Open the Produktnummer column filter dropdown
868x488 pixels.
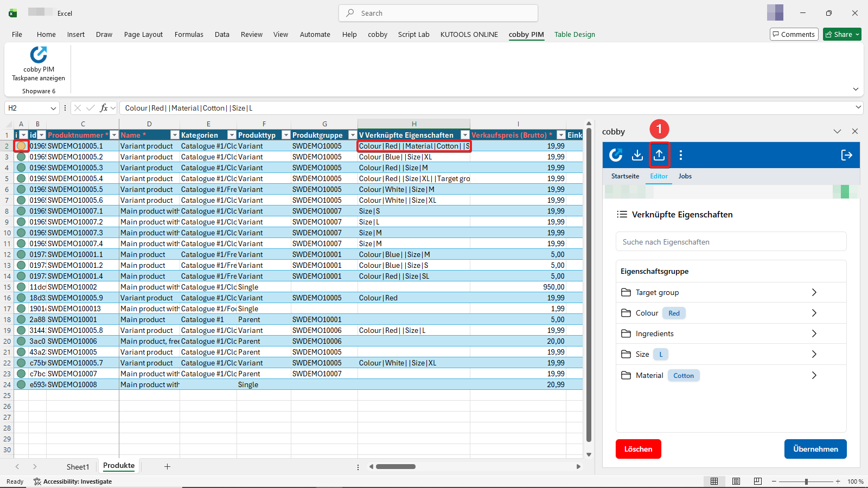point(113,135)
